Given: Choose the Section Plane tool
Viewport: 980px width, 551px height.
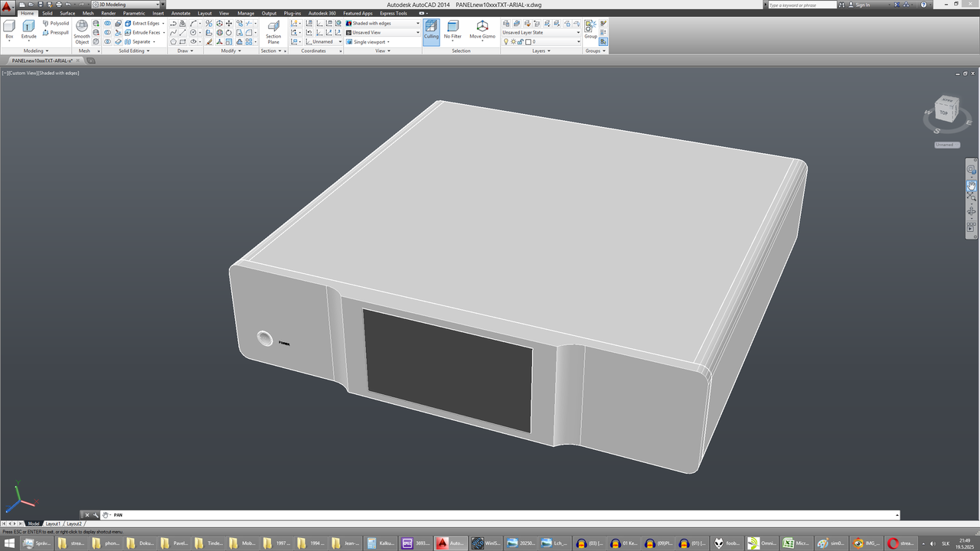Looking at the screenshot, I should click(x=273, y=32).
